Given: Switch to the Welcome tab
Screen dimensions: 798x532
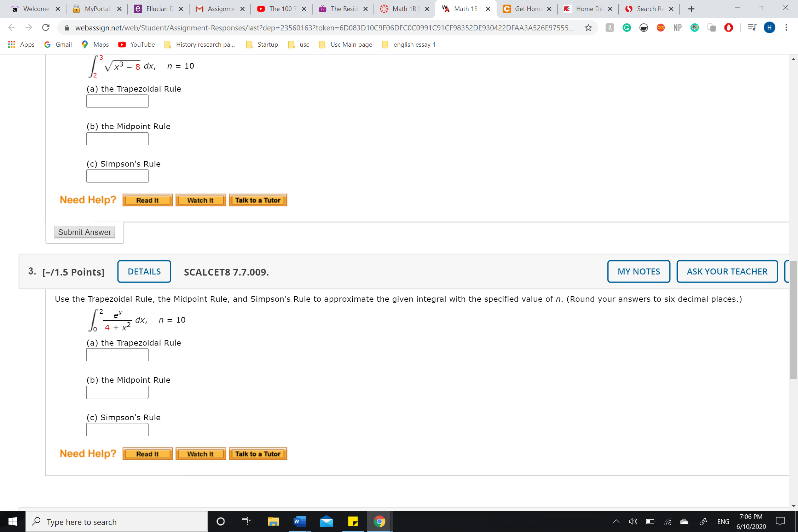Looking at the screenshot, I should (x=35, y=8).
